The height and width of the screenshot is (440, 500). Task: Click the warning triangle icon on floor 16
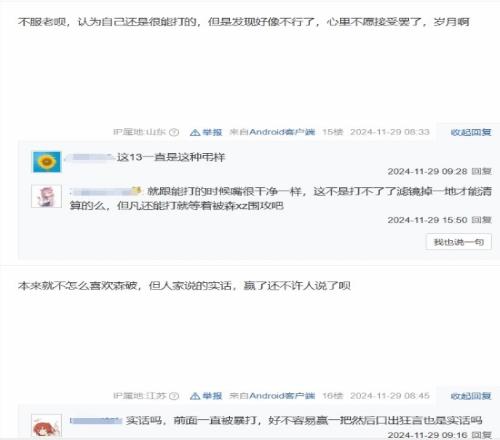click(x=195, y=396)
